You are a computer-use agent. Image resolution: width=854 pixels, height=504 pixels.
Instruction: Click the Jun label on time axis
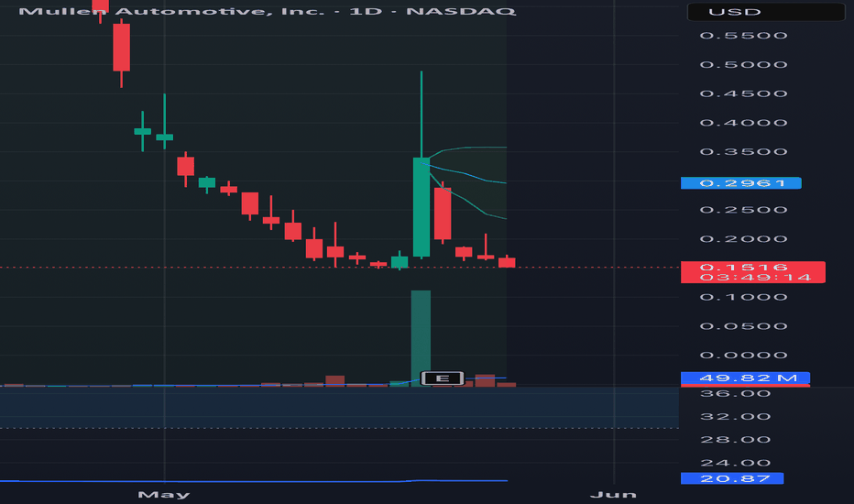(x=613, y=494)
